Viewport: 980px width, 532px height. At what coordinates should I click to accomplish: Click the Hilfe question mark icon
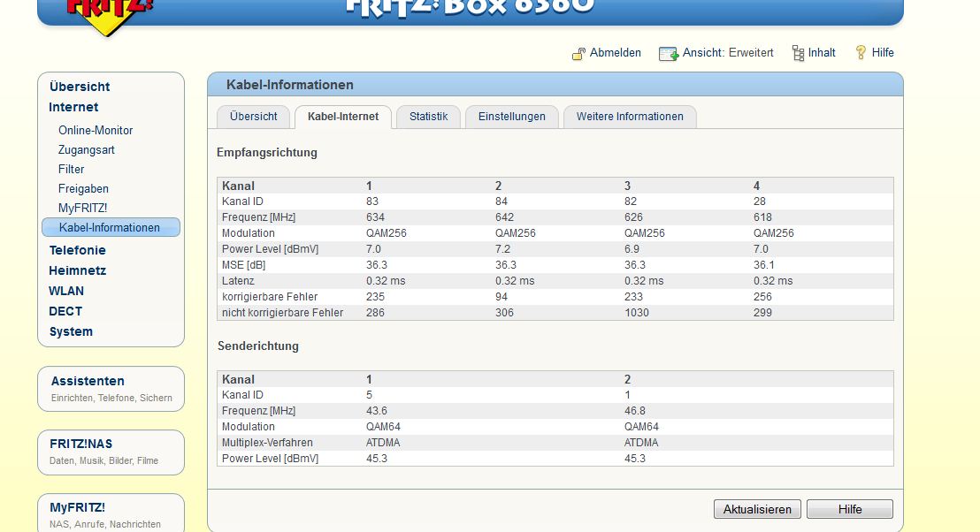pyautogui.click(x=861, y=52)
